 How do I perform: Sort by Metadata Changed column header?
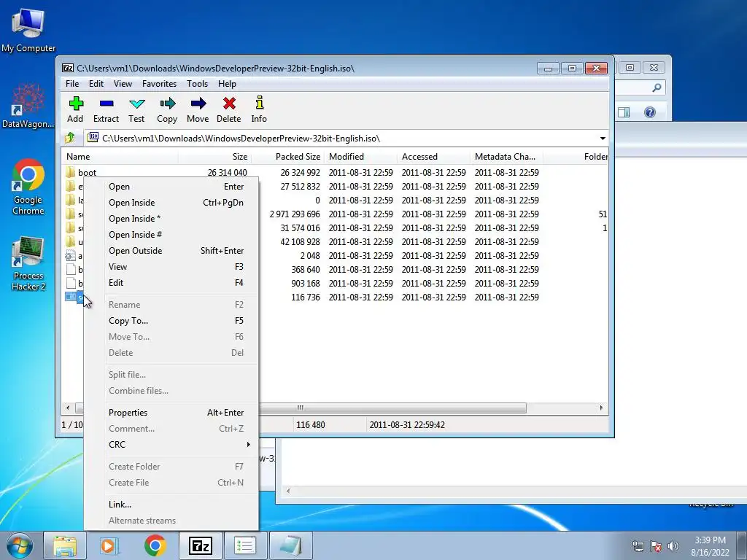506,157
